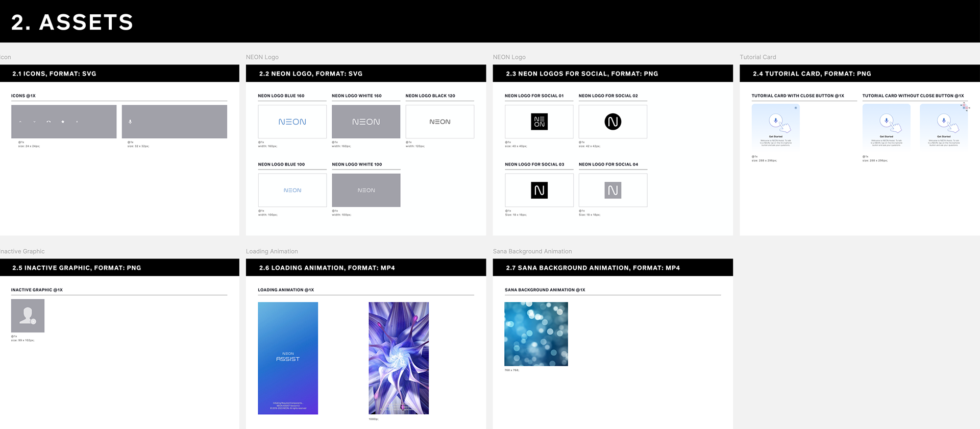Click the down chevron icon in the Icons block
The width and height of the screenshot is (980, 429).
(35, 122)
